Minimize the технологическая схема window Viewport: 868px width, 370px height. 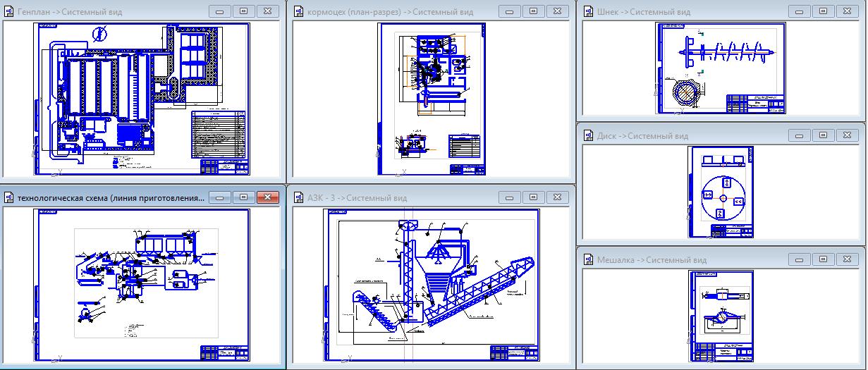point(221,197)
